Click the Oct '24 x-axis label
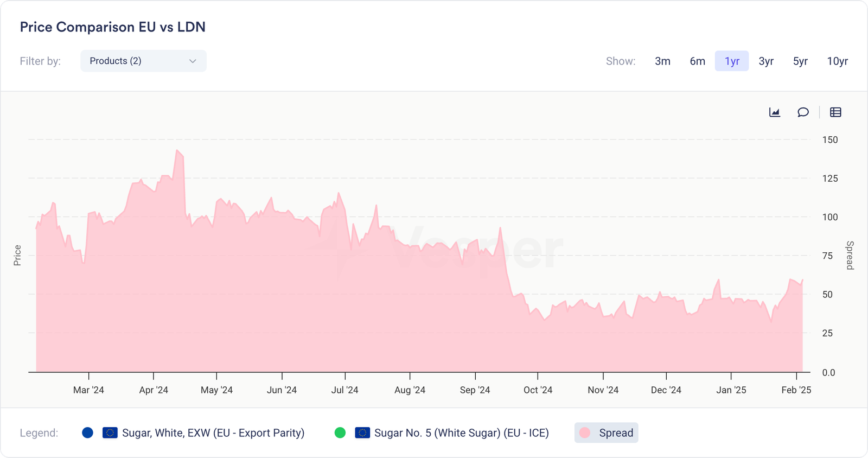The width and height of the screenshot is (868, 458). tap(538, 390)
